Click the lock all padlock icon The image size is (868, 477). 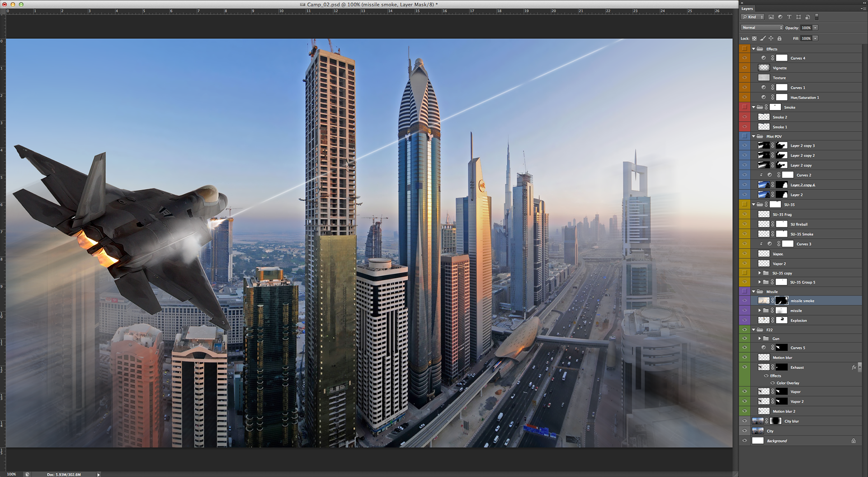[x=779, y=38]
